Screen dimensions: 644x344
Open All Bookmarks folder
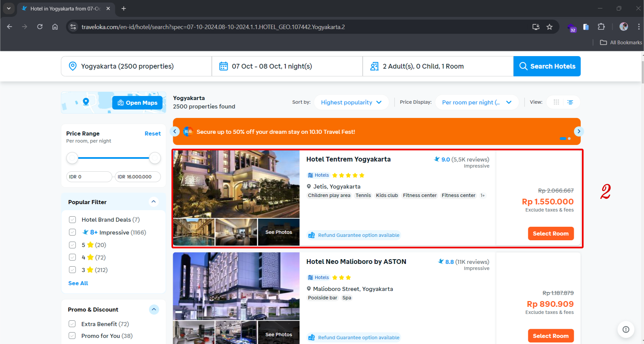coord(621,42)
